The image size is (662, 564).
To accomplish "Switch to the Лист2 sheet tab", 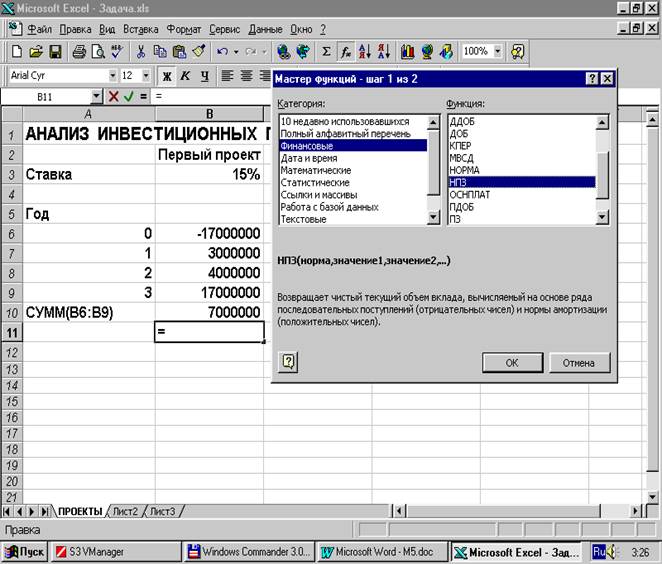I will [125, 511].
